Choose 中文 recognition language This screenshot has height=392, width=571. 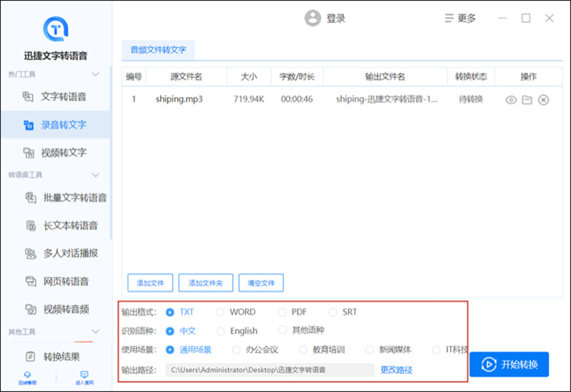[x=170, y=331]
